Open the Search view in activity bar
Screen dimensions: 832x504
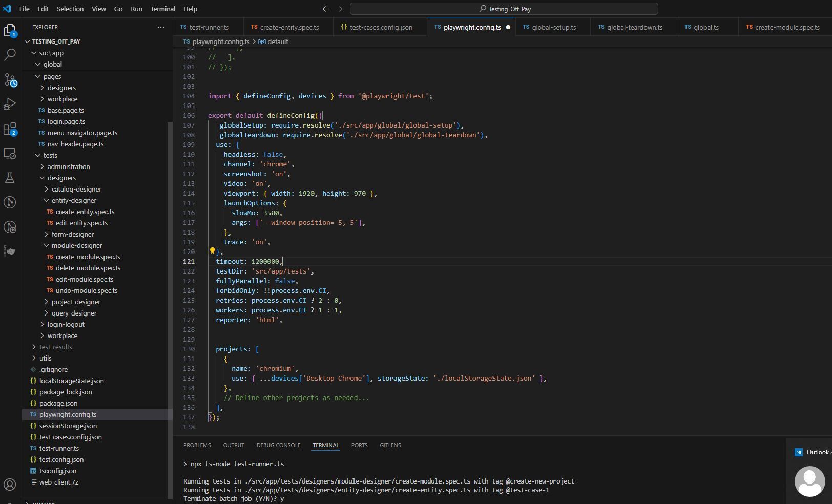(x=10, y=55)
